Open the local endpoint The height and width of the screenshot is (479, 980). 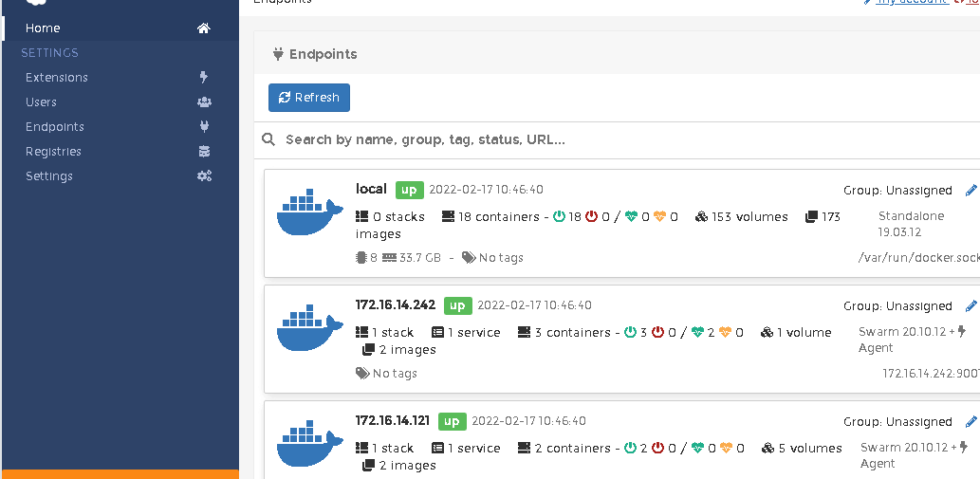371,189
